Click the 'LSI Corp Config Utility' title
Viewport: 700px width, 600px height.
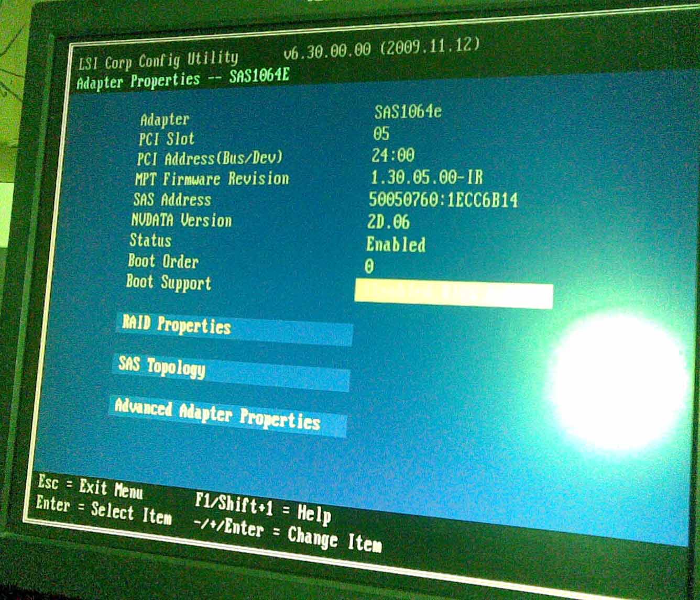[x=158, y=61]
